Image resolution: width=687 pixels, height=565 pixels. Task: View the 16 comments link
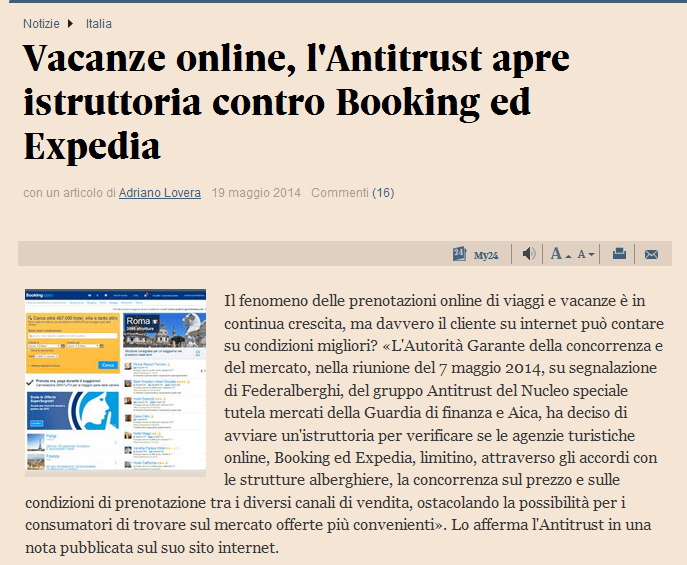[x=383, y=193]
